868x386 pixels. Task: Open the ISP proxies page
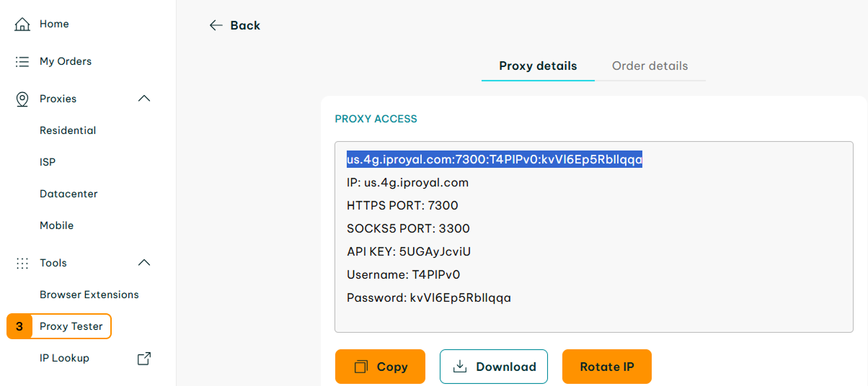[48, 162]
